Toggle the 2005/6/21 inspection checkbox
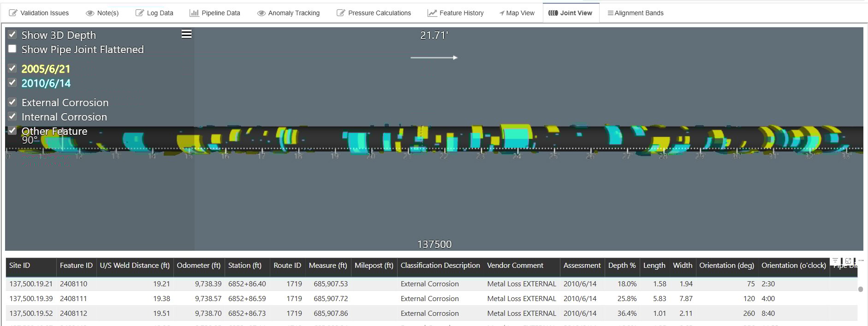The height and width of the screenshot is (326, 868). 12,68
